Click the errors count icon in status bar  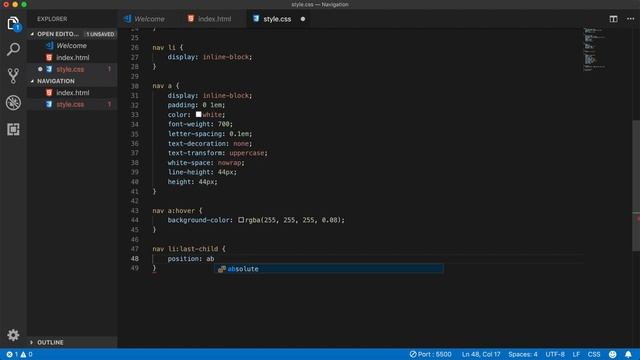pyautogui.click(x=12, y=354)
